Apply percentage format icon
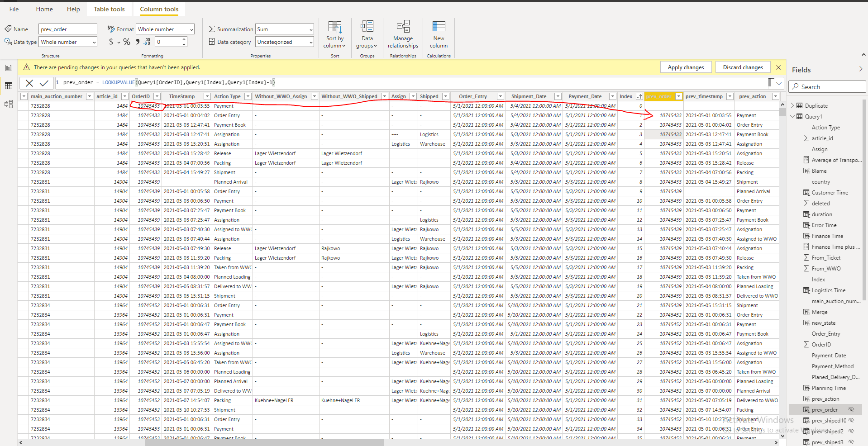This screenshot has height=446, width=868. point(127,42)
